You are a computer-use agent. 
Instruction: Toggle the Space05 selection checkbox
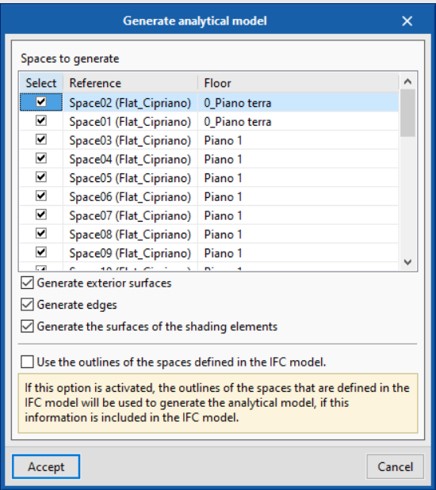coord(41,177)
